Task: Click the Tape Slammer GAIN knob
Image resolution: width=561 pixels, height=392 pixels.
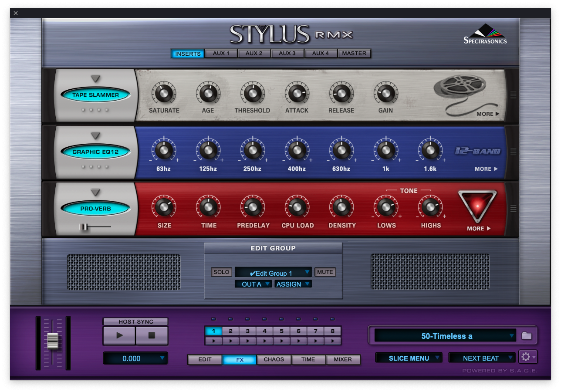Action: pyautogui.click(x=386, y=93)
